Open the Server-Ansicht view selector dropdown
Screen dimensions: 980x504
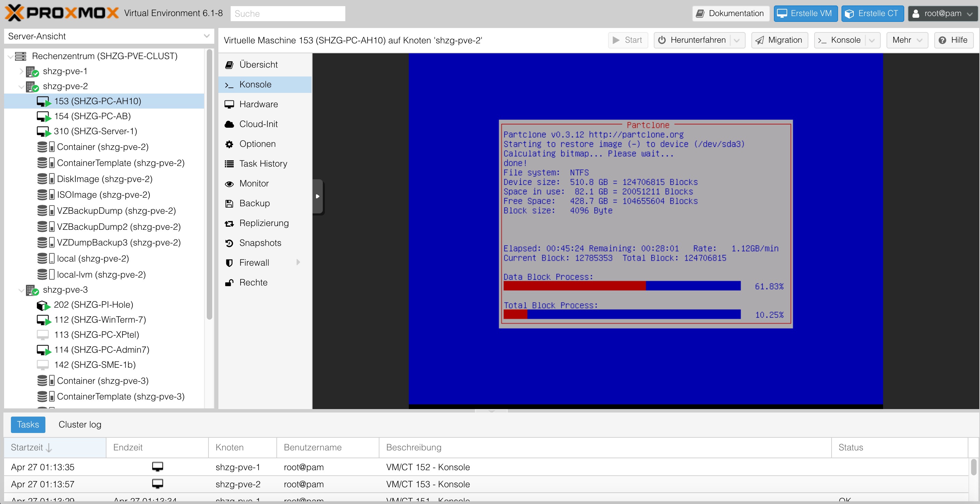[x=206, y=36]
